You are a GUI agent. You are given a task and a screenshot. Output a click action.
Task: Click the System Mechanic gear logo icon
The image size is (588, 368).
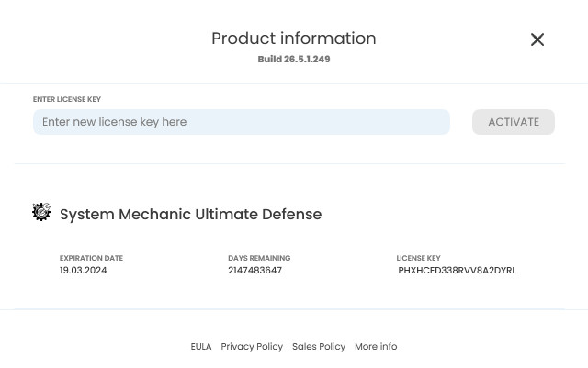(x=41, y=212)
